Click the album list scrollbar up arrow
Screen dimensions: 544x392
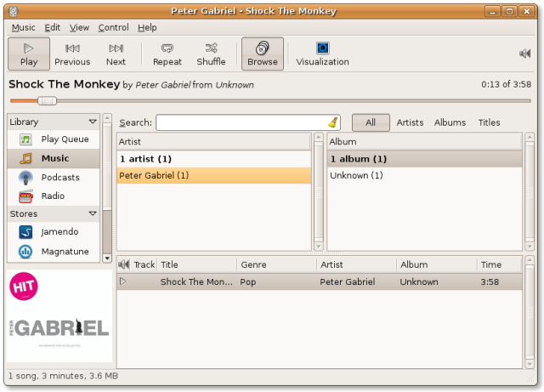coord(530,137)
